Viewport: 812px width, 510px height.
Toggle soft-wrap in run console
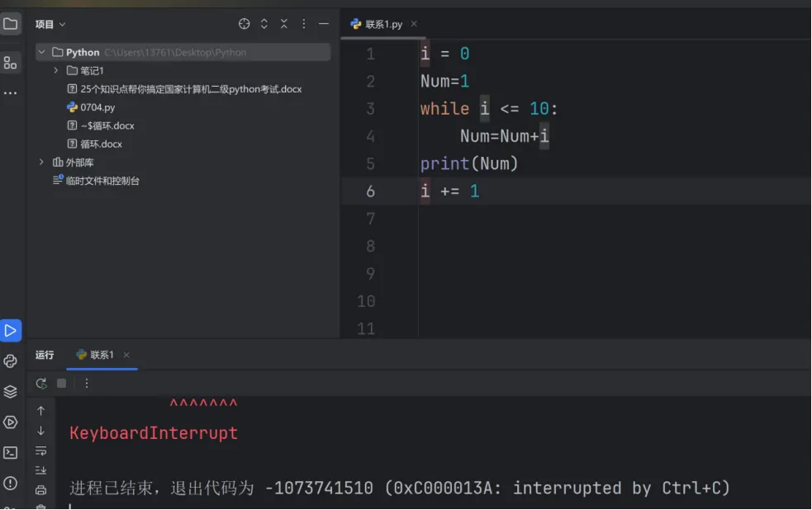[x=41, y=451]
